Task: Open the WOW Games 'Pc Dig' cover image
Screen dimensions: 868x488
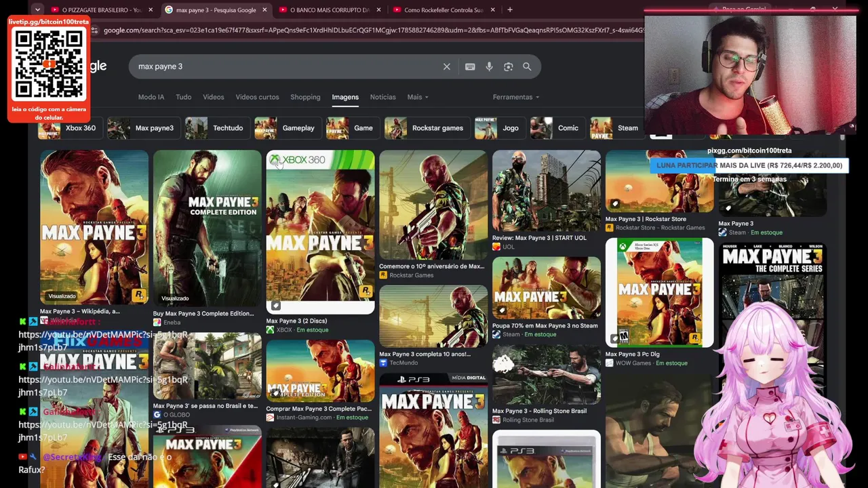Action: point(660,292)
